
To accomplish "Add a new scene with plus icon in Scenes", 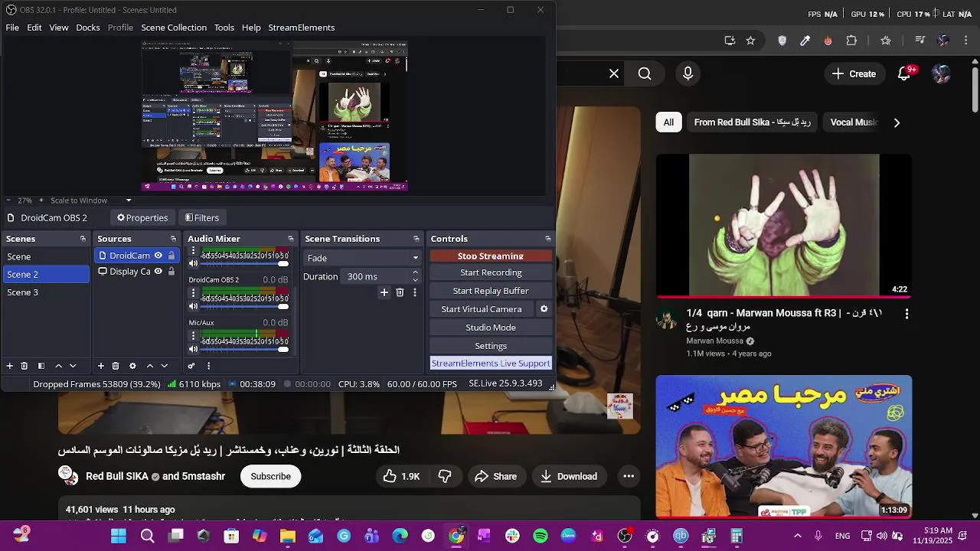I will coord(10,366).
